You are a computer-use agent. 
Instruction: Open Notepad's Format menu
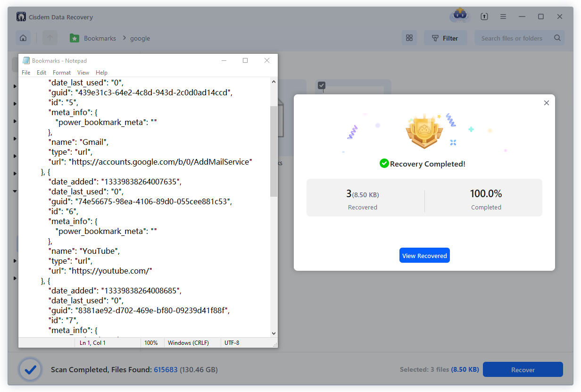[x=62, y=73]
